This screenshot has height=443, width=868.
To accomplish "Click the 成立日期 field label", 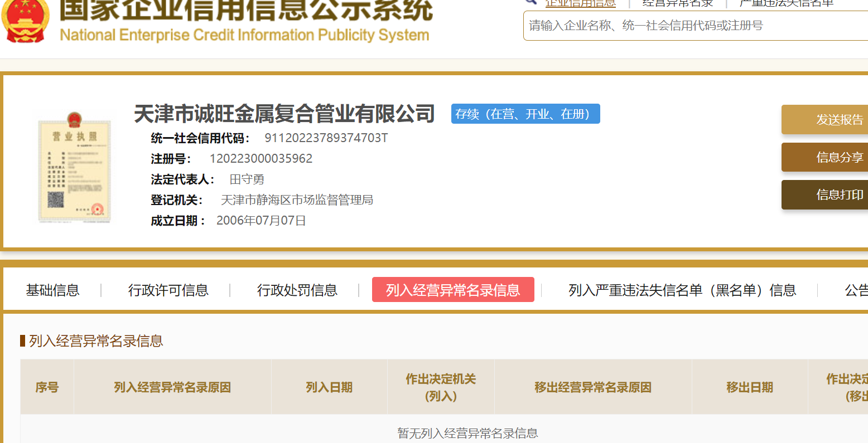I will (178, 221).
